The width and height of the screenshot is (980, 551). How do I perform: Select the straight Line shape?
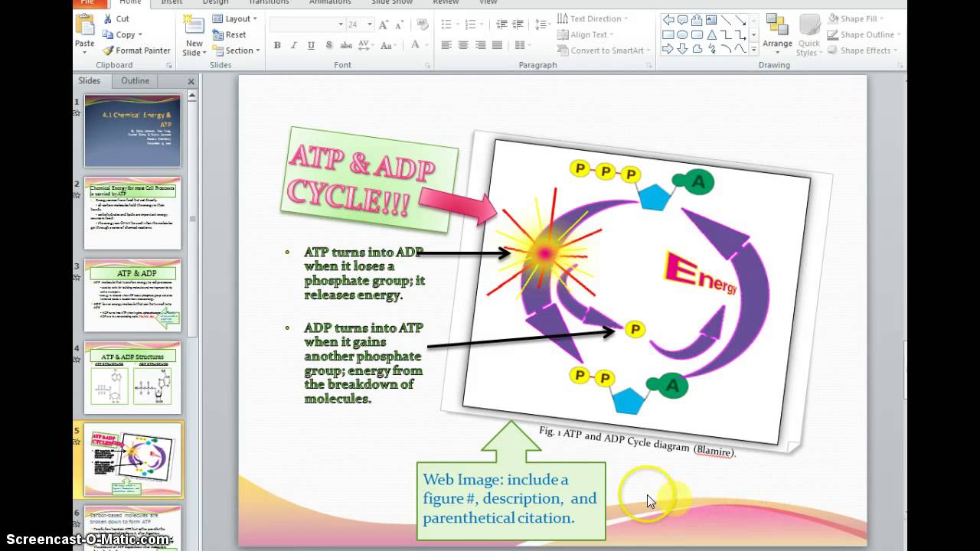coord(726,20)
